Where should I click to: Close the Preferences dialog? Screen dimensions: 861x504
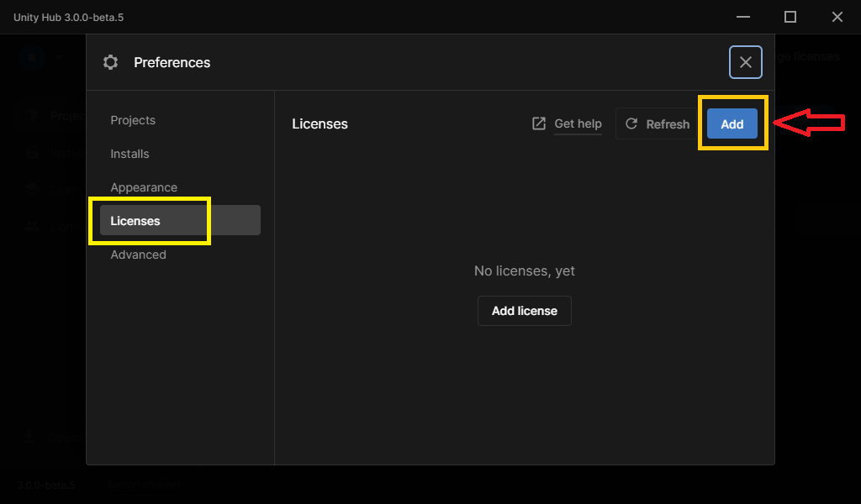(x=745, y=62)
